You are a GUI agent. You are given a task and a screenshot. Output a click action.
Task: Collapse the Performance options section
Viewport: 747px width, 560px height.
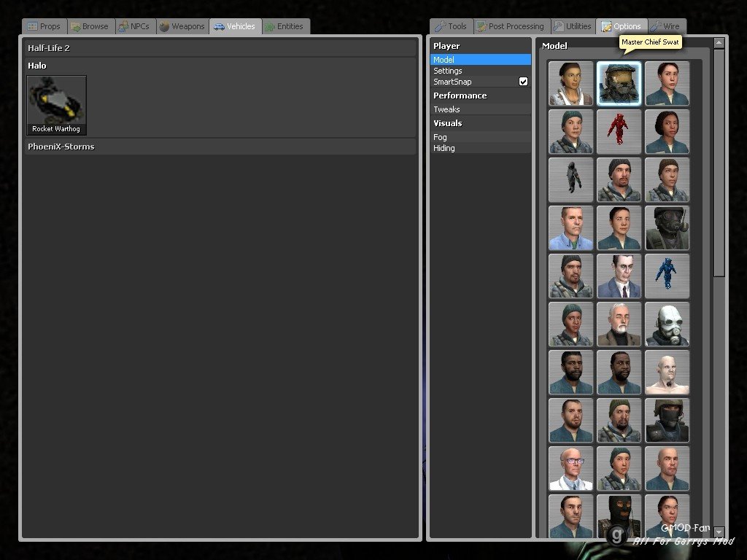pyautogui.click(x=480, y=96)
